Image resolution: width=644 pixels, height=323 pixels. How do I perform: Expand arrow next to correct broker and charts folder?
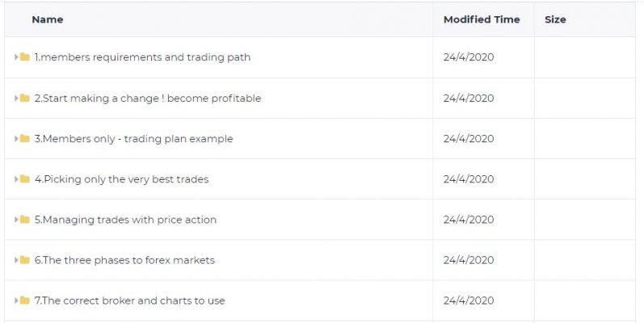16,300
